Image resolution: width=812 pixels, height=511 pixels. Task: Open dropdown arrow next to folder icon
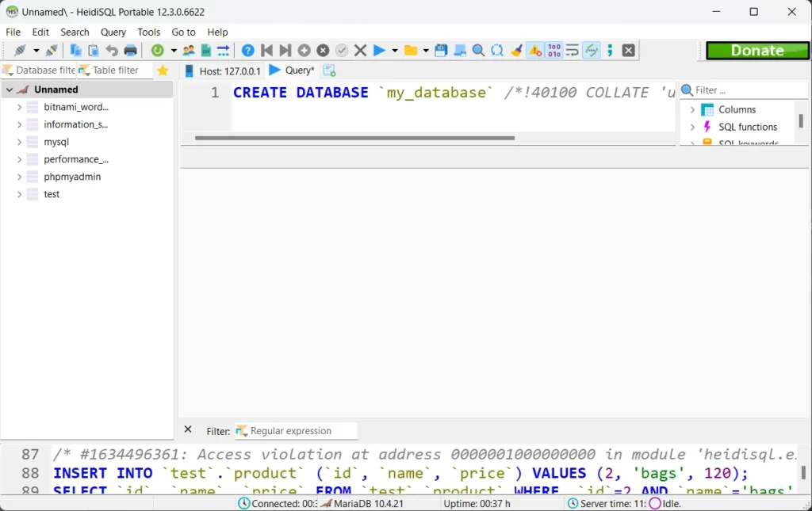pos(426,50)
